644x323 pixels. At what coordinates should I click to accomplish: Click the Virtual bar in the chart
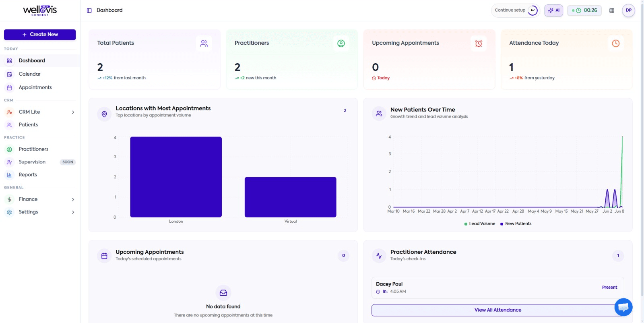coord(291,197)
